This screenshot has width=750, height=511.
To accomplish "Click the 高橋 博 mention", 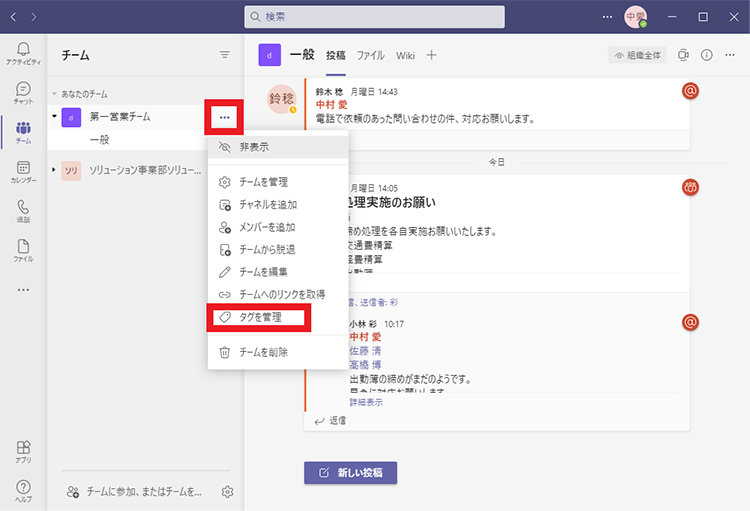I will [365, 365].
